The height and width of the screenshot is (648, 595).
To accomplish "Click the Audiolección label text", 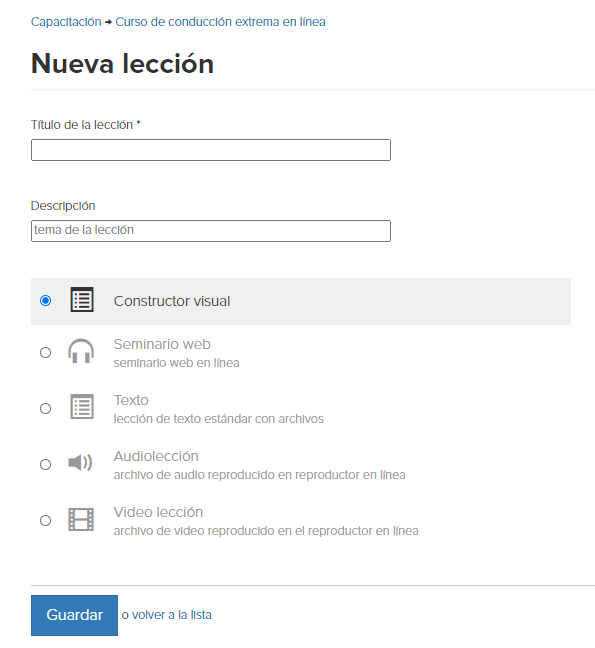I will 156,456.
